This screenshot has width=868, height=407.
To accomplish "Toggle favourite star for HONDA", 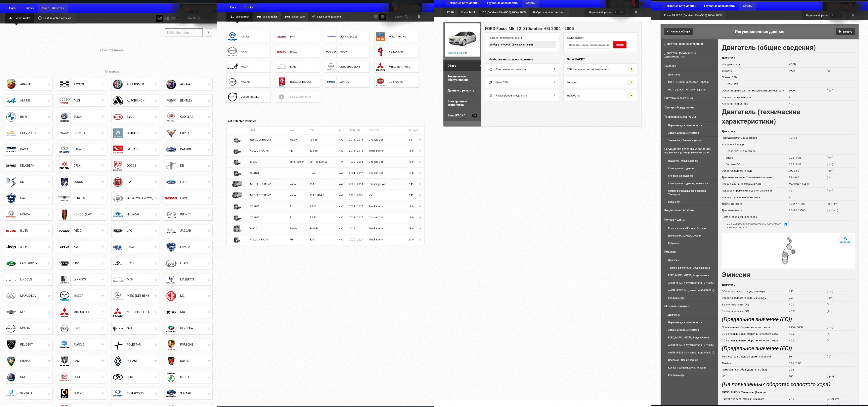I will coord(49,214).
